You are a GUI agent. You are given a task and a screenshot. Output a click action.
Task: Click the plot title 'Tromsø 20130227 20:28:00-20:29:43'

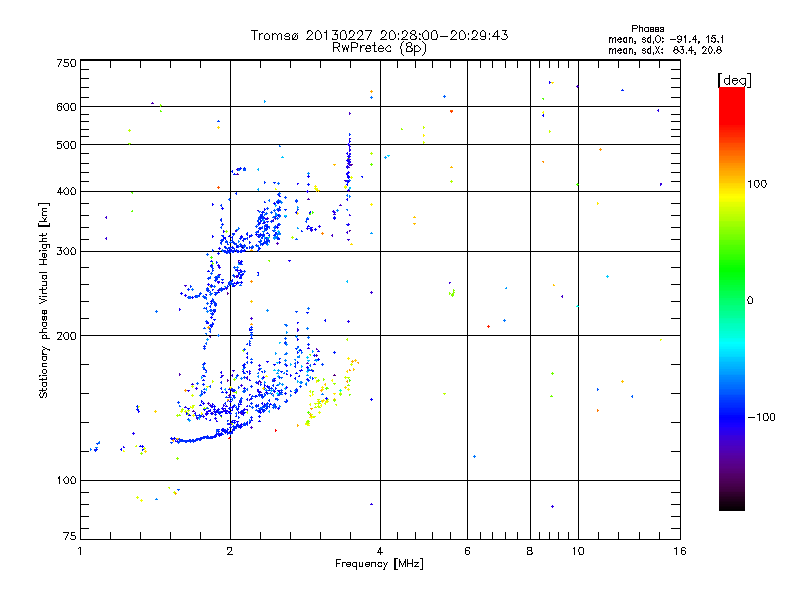click(380, 35)
